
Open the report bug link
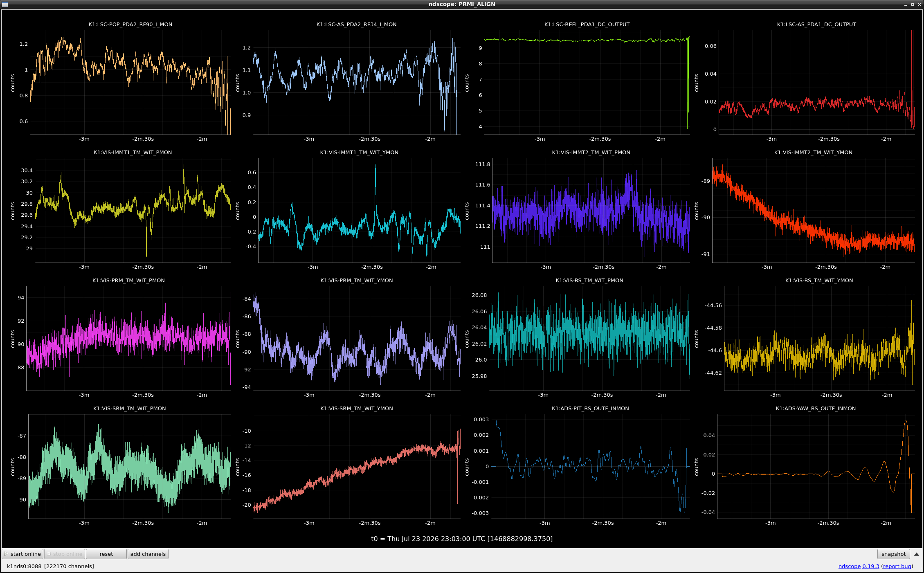point(897,566)
